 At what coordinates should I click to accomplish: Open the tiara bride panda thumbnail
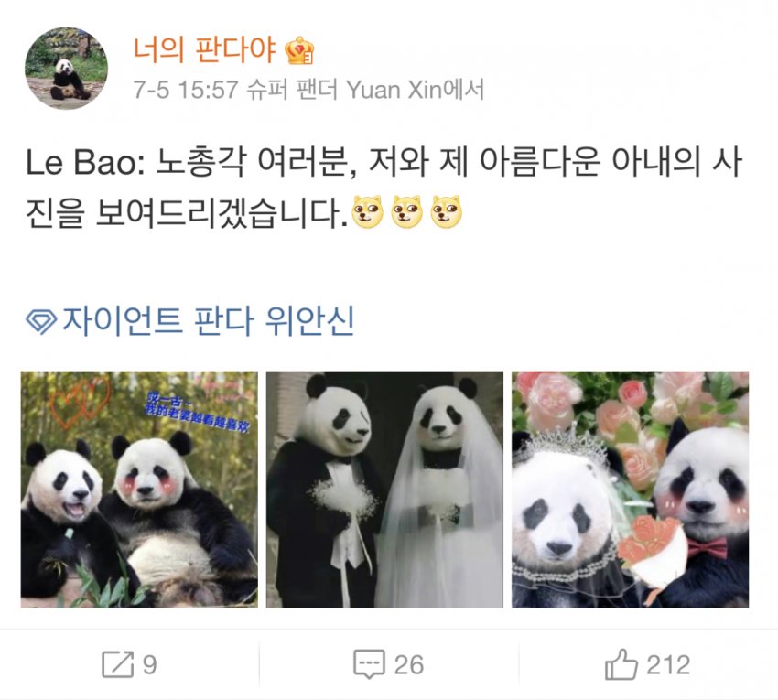(630, 490)
